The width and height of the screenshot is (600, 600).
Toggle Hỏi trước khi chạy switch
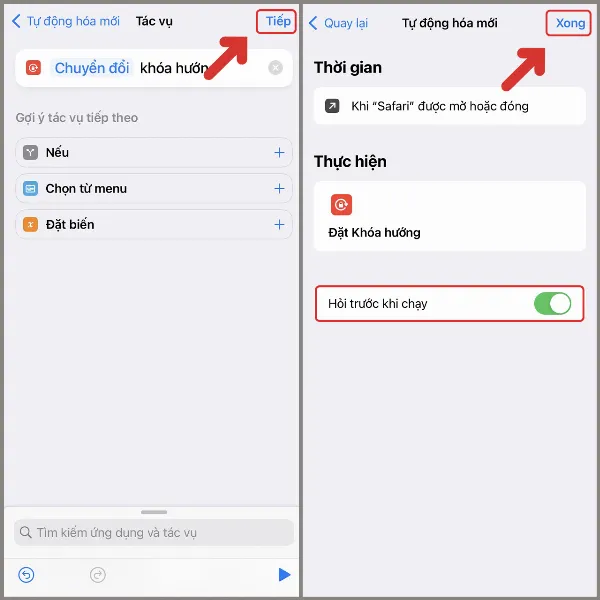point(552,303)
